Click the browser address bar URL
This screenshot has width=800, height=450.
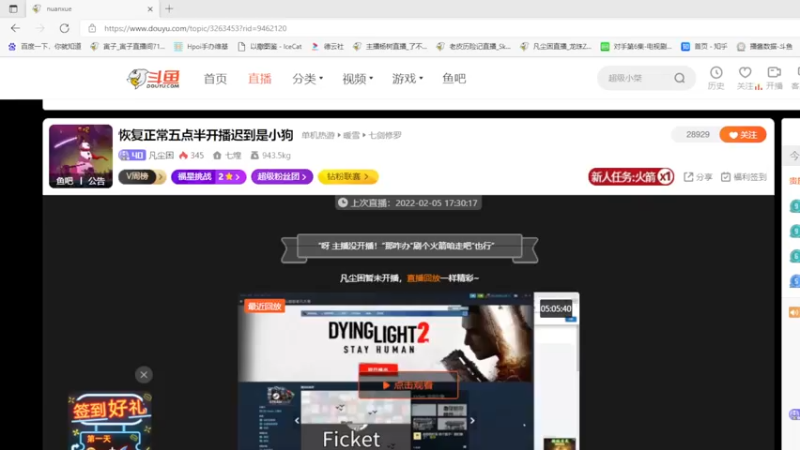coord(195,28)
